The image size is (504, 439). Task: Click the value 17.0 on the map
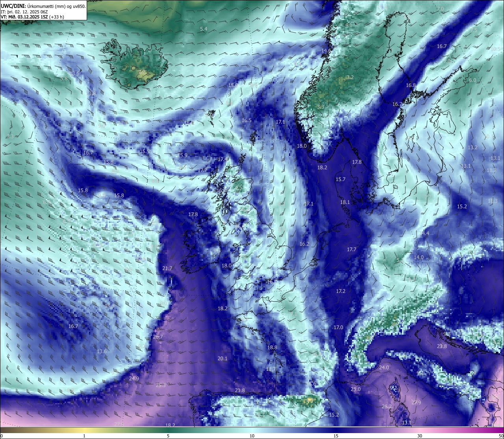click(x=338, y=328)
